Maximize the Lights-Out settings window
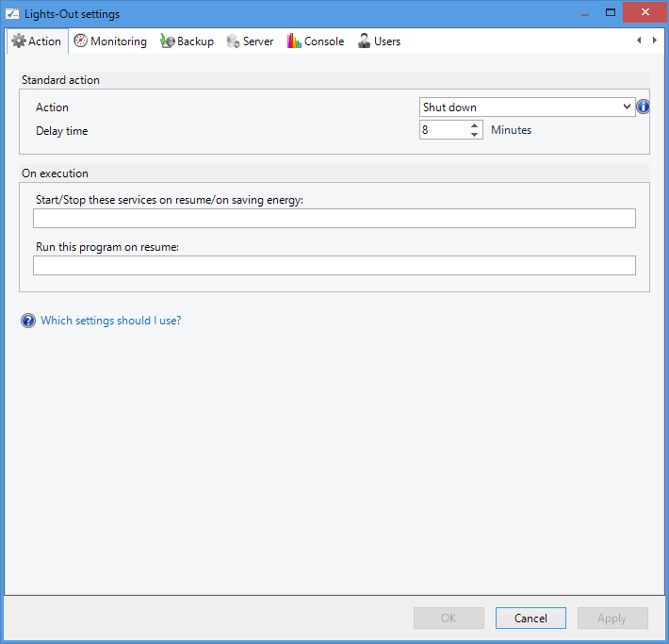The height and width of the screenshot is (644, 669). [x=611, y=13]
